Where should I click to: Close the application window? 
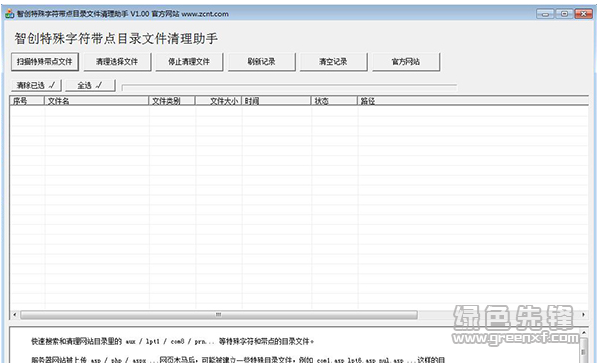(584, 14)
